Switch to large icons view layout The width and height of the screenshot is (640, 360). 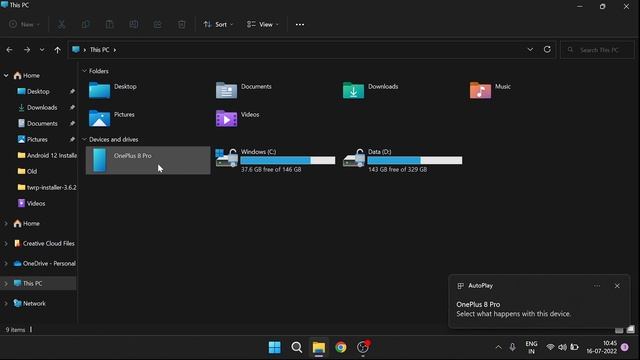631,329
